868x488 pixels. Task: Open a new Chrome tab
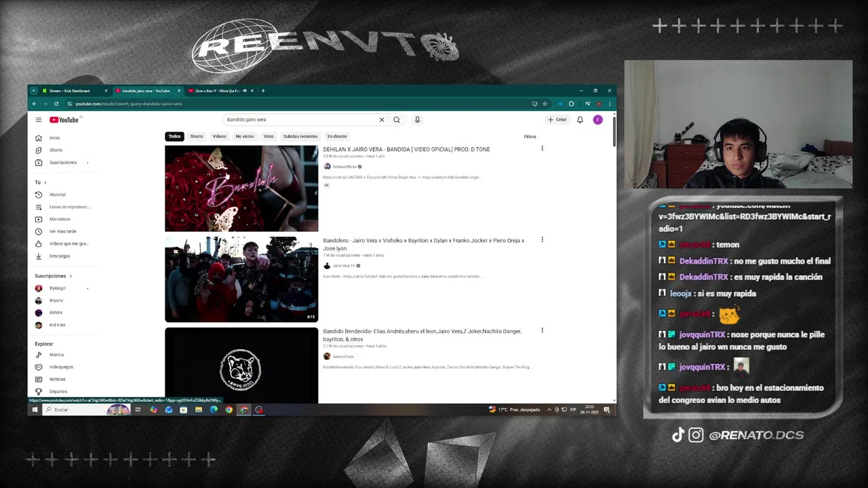point(263,91)
